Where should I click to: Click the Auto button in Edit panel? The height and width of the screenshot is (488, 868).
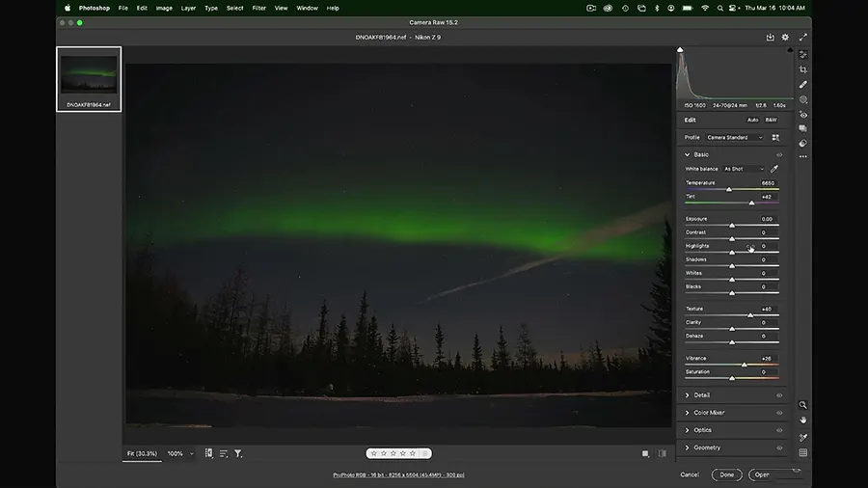752,120
